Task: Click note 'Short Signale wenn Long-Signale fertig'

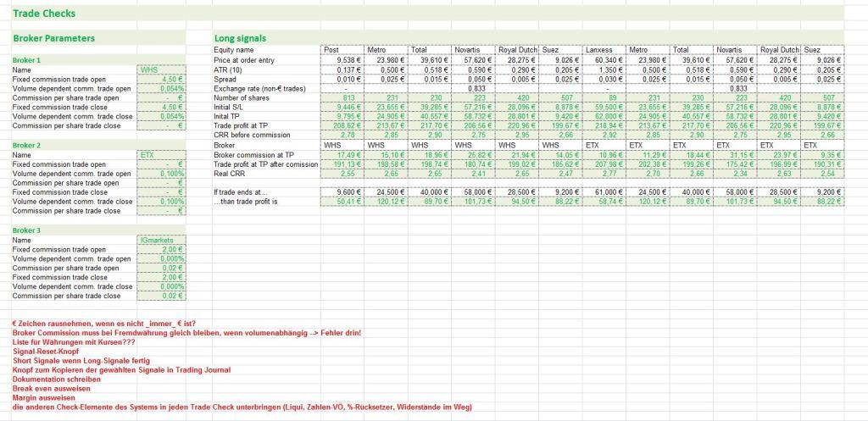Action: point(81,361)
